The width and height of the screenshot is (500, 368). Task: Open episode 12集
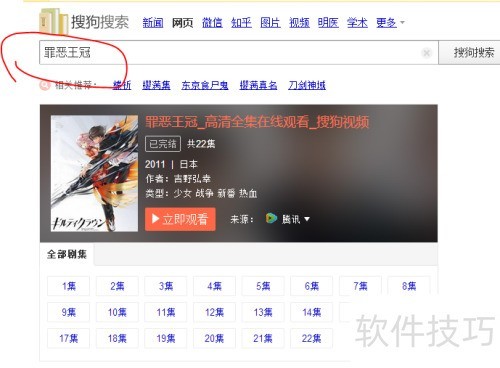click(x=214, y=312)
